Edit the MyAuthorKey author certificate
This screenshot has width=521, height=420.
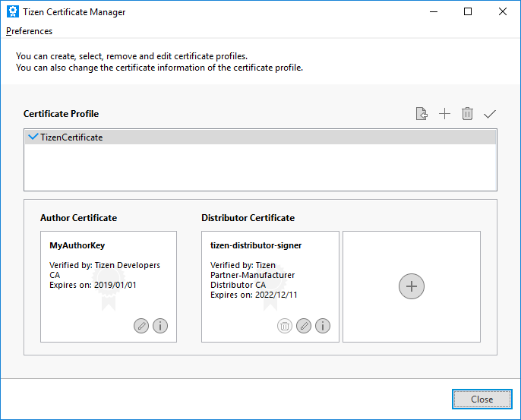pyautogui.click(x=141, y=326)
